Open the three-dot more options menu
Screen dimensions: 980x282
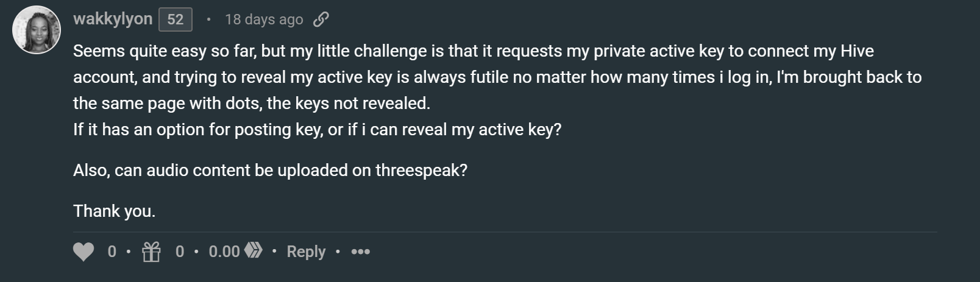click(x=360, y=252)
